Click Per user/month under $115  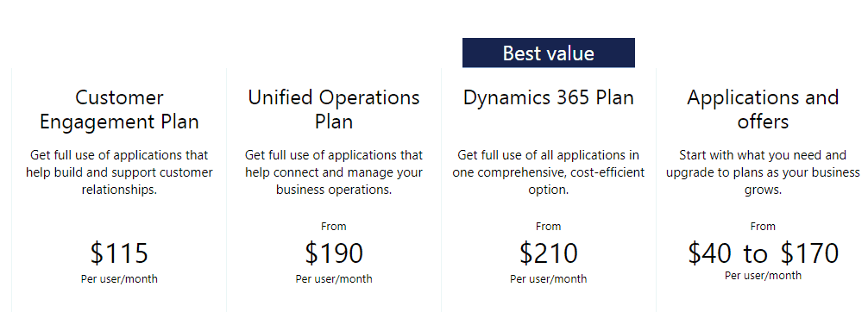click(119, 278)
